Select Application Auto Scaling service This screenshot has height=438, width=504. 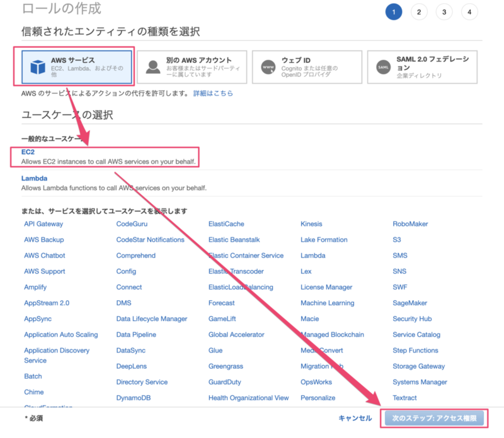tap(61, 335)
